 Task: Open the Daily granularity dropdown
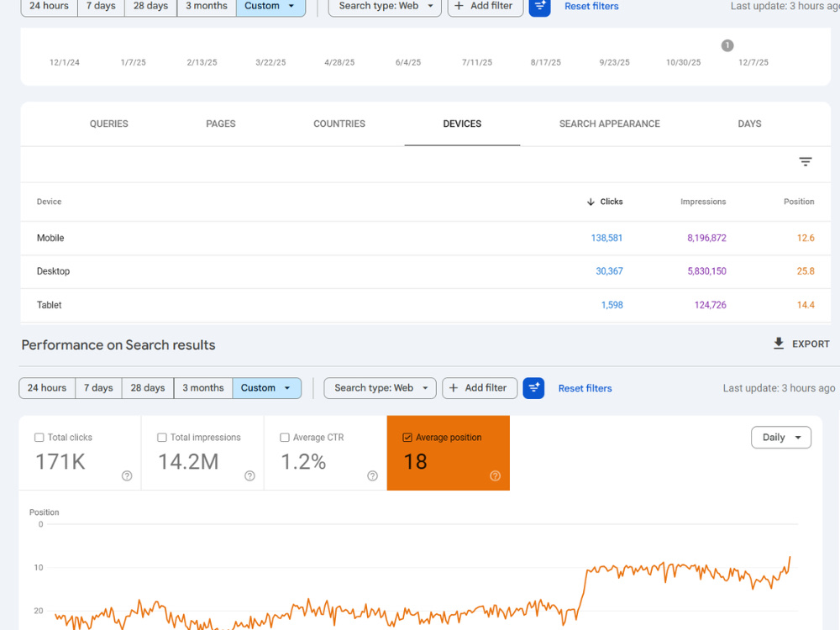click(780, 438)
